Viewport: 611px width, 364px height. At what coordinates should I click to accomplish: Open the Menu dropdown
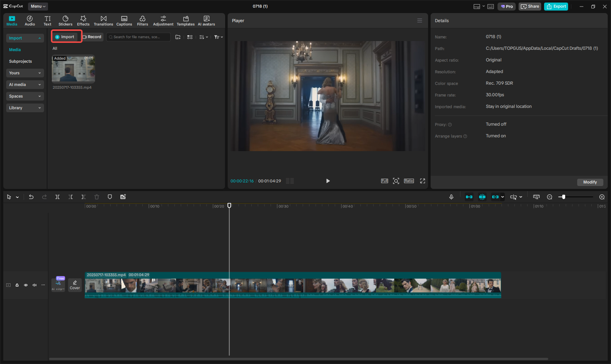coord(38,6)
